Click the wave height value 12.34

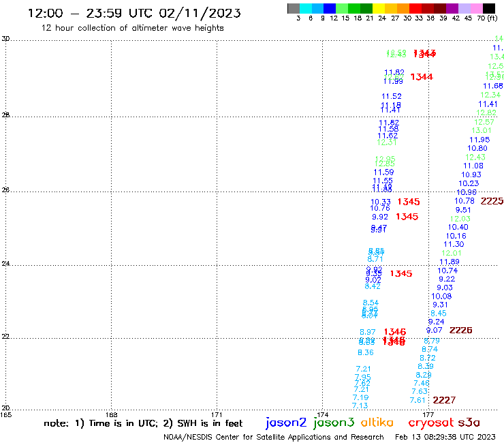click(x=490, y=95)
